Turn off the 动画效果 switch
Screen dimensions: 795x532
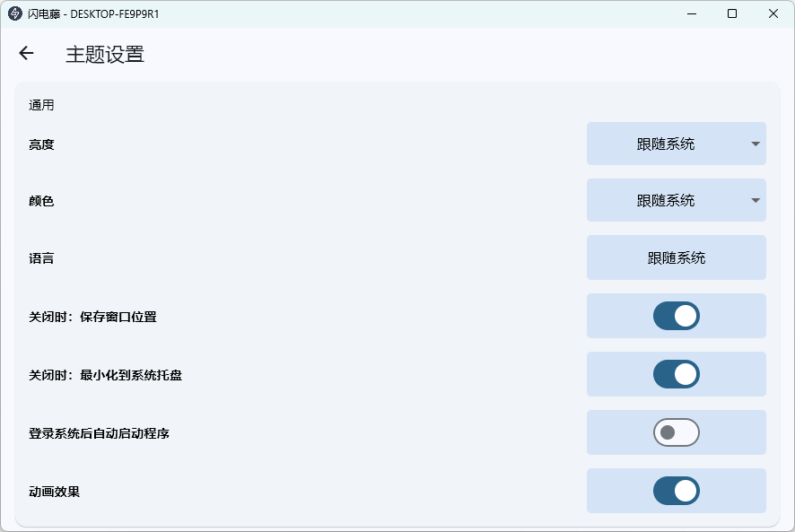click(x=676, y=491)
